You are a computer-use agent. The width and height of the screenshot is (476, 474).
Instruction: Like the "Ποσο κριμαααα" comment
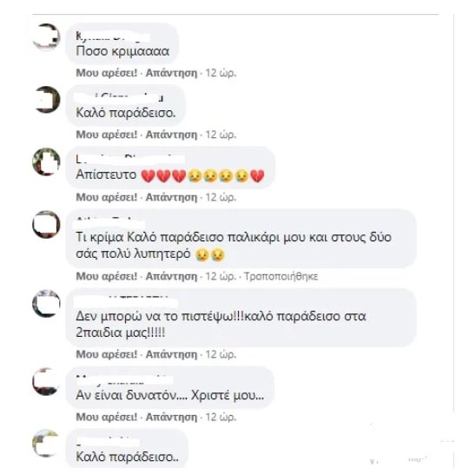[x=107, y=73]
